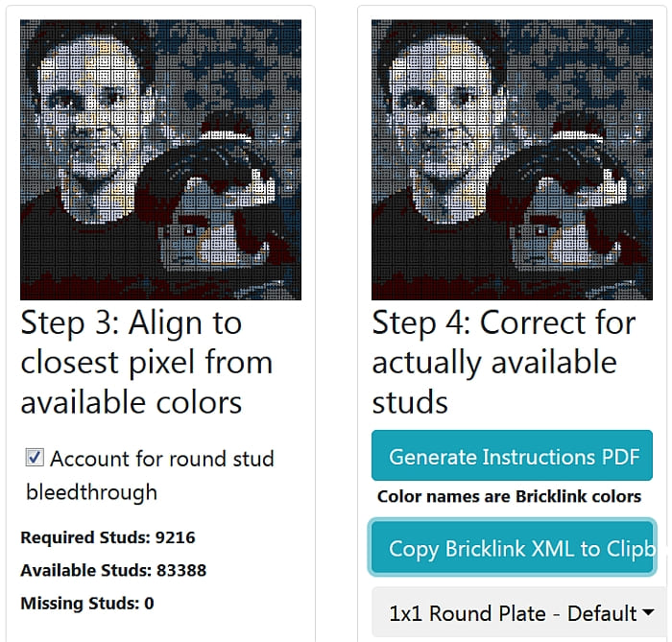Enable the round stud bleedthrough checkbox
The height and width of the screenshot is (642, 672).
pos(35,459)
